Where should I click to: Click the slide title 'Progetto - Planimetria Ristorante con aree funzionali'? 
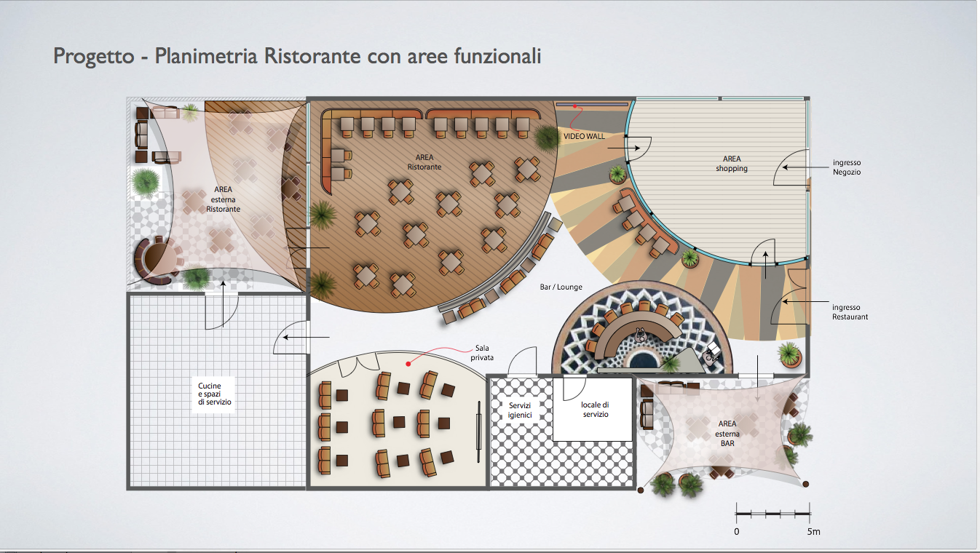coord(297,56)
